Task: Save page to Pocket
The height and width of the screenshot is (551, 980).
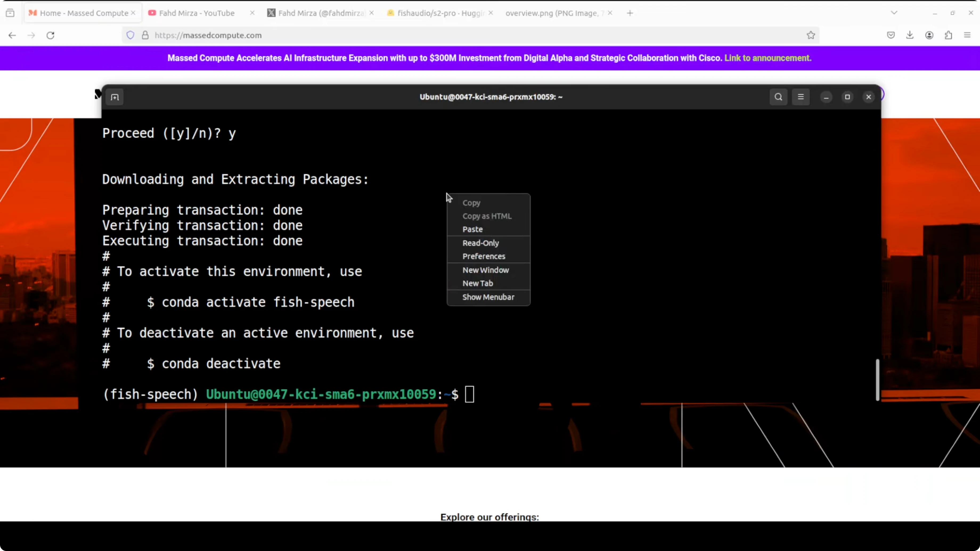Action: pyautogui.click(x=891, y=35)
